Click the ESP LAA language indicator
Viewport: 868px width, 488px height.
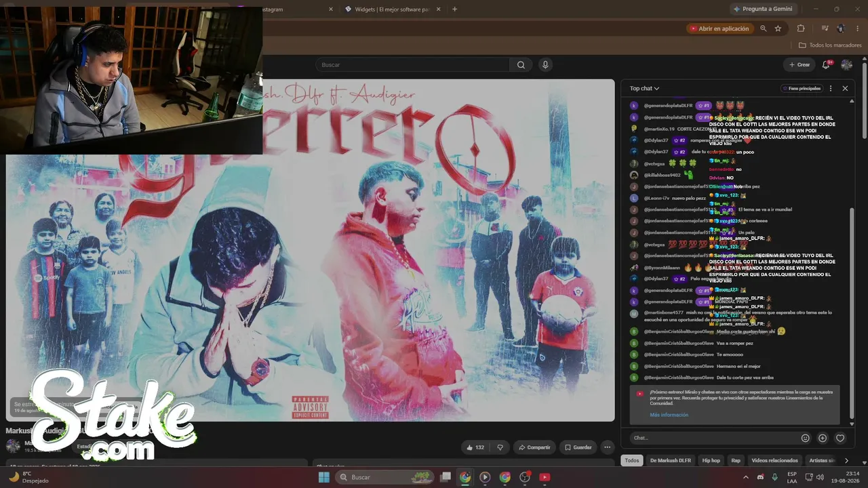coord(792,477)
